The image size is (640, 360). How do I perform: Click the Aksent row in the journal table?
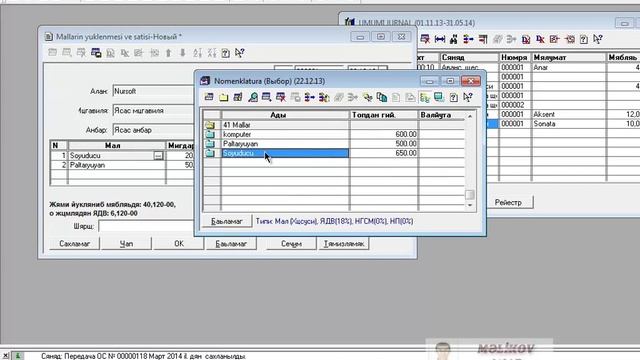[x=569, y=114]
